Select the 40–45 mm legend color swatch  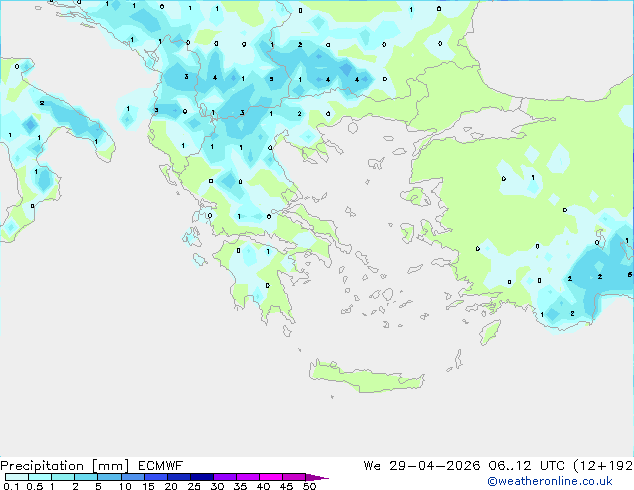[271, 477]
